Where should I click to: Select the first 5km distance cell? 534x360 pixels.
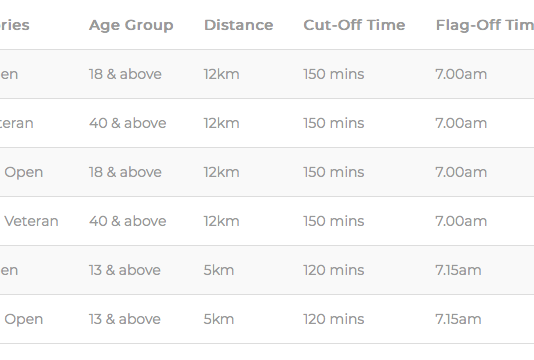coord(219,270)
